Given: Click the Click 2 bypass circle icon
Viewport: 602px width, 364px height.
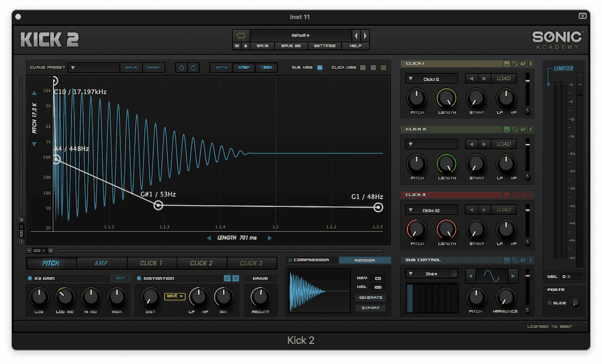Looking at the screenshot, I should coord(515,129).
